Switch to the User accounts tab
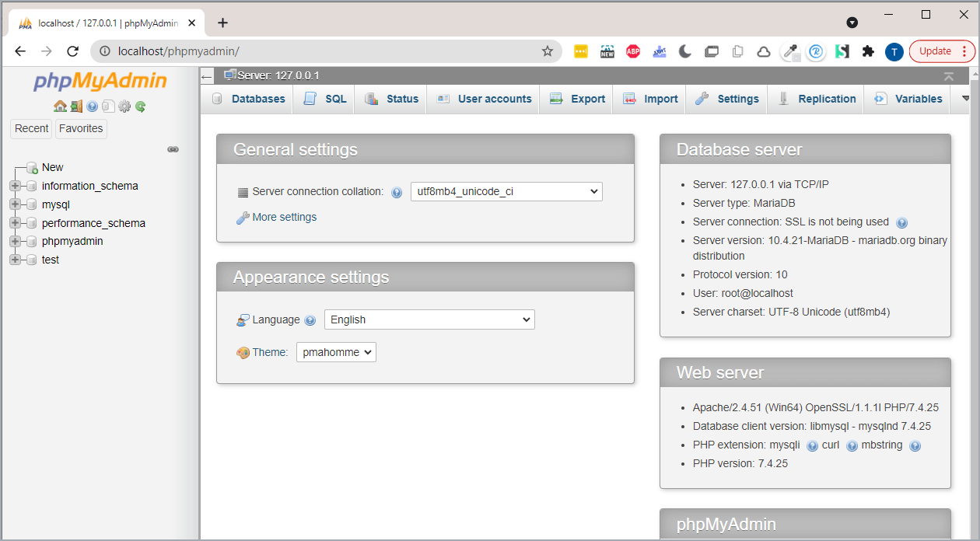980x541 pixels. (x=484, y=99)
